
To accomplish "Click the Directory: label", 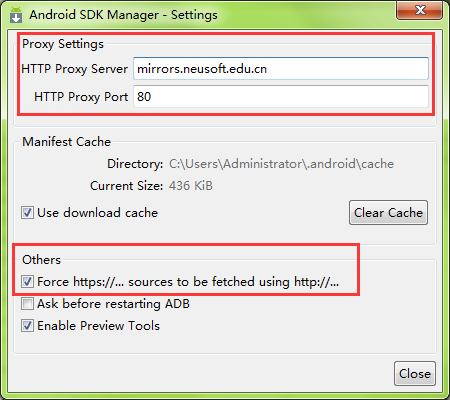I will point(135,164).
